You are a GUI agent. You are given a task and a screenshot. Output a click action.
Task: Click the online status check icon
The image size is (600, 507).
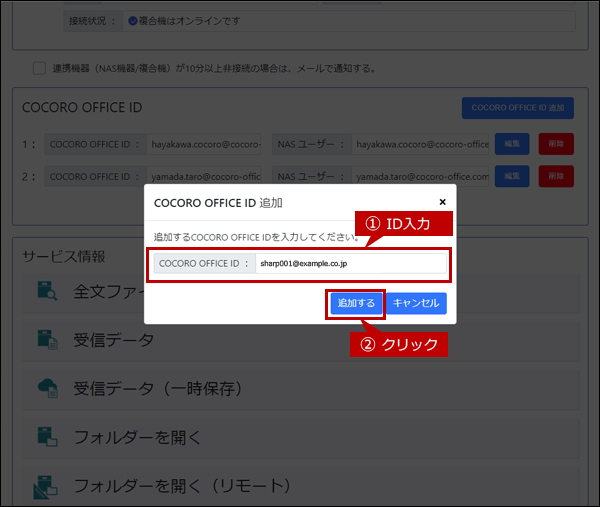click(x=133, y=21)
